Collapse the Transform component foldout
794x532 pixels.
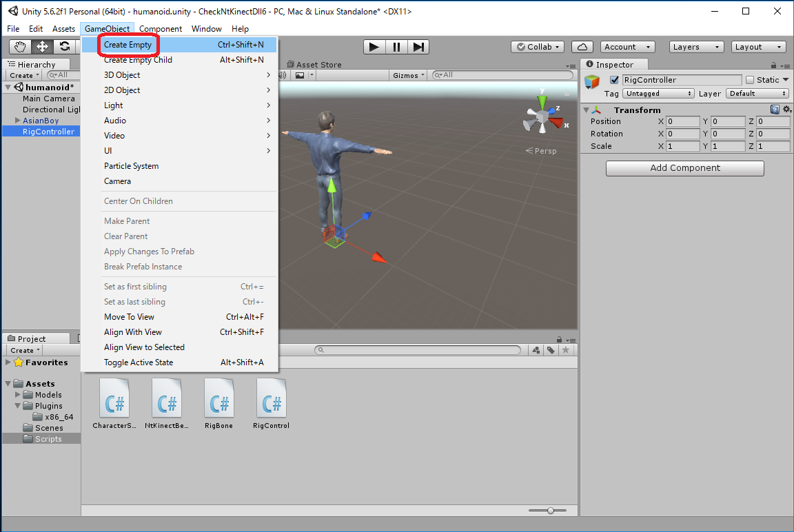point(586,110)
